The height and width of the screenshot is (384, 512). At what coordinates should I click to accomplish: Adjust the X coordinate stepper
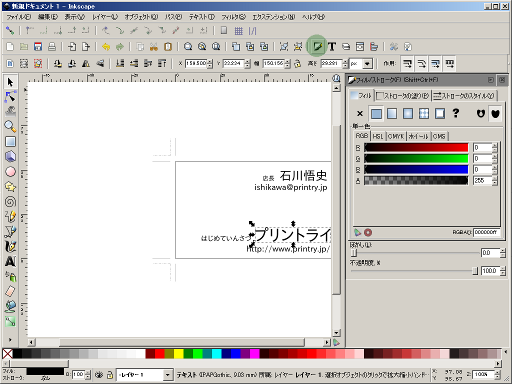(210, 63)
